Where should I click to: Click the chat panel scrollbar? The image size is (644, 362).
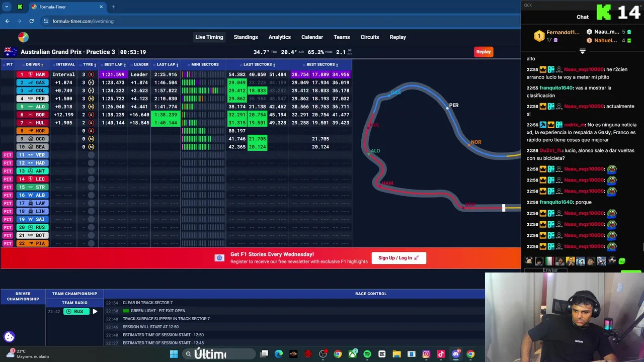point(642,247)
